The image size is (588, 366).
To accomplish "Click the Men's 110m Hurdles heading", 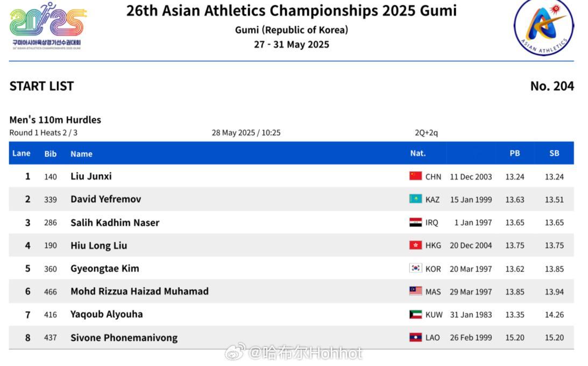I will coord(55,120).
